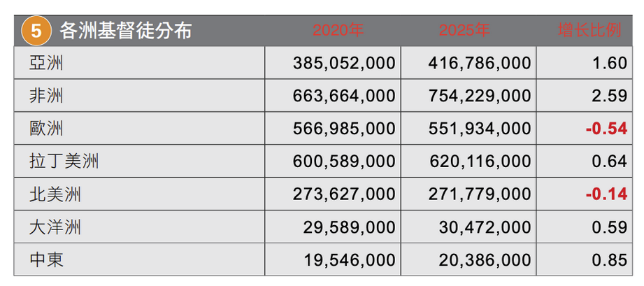Click the red -0.54 growth value
Viewport: 644px width, 286px height.
(606, 129)
